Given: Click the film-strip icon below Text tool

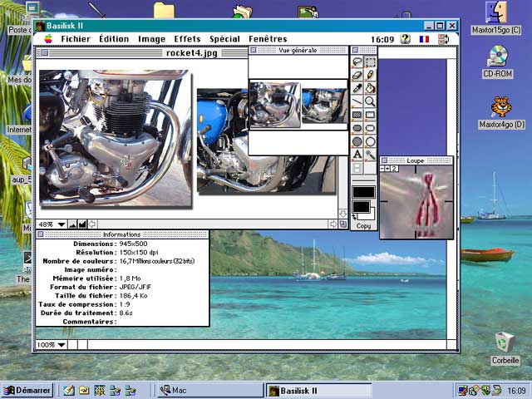Looking at the screenshot, I should click(x=357, y=168).
